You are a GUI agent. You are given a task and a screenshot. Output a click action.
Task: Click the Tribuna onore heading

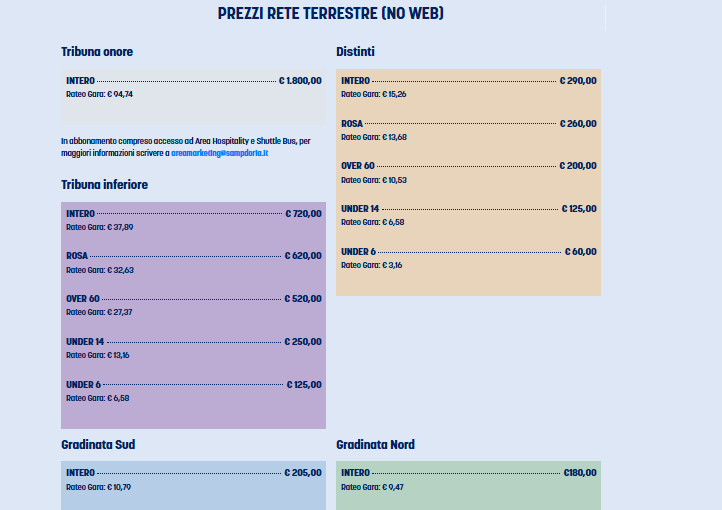(x=97, y=52)
